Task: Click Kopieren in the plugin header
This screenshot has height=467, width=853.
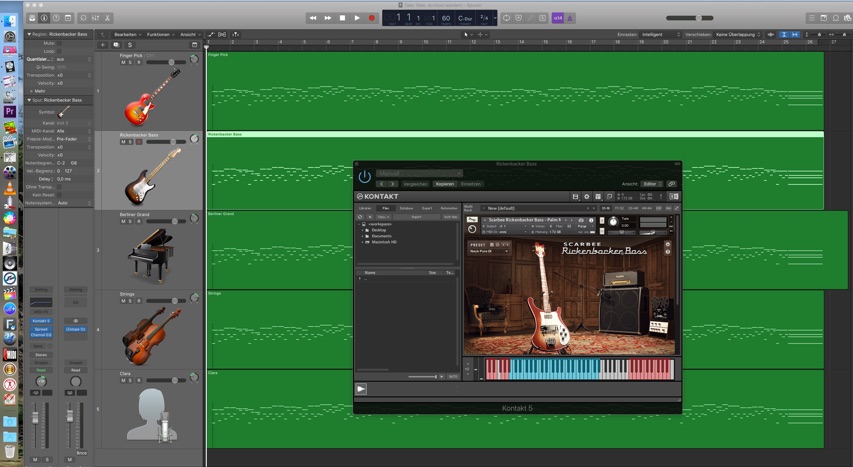Action: (x=444, y=184)
